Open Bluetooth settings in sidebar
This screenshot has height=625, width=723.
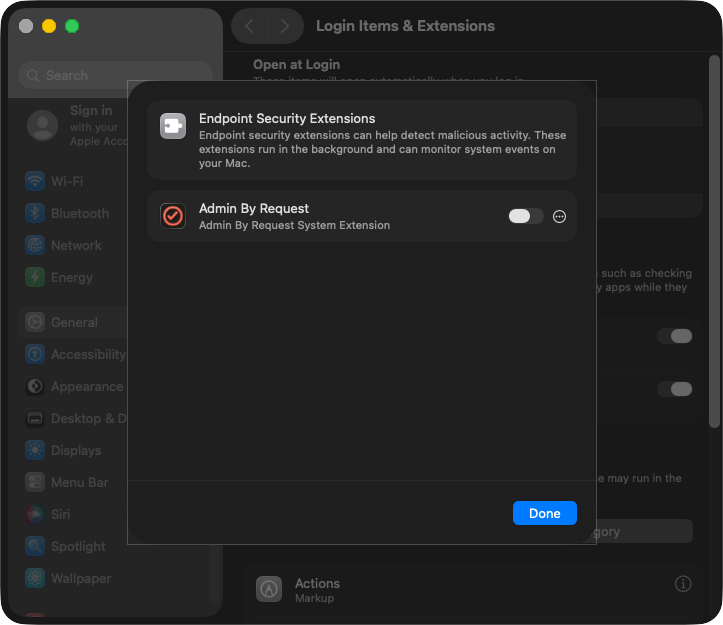tap(79, 213)
